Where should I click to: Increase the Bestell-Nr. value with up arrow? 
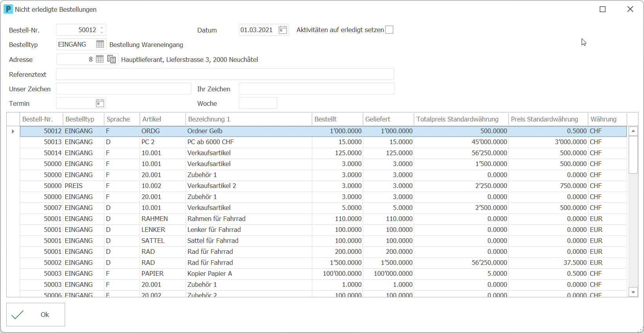[x=102, y=27]
